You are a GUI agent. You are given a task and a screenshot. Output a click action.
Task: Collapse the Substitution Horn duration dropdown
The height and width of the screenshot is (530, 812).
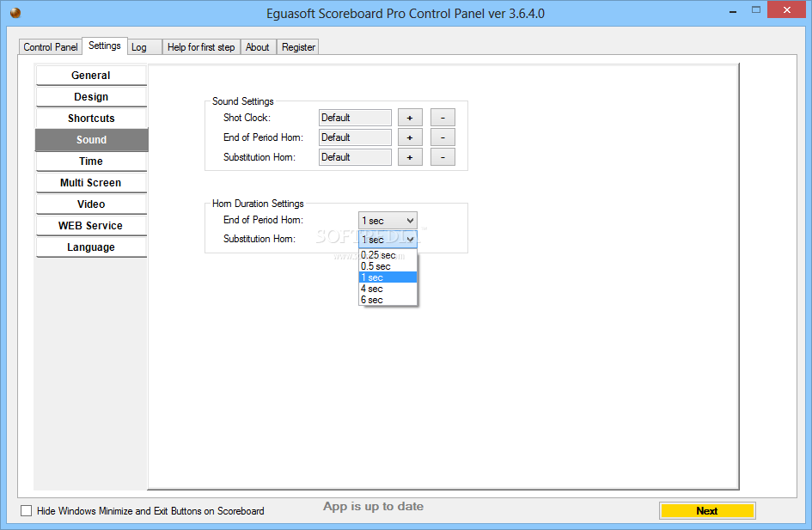point(388,239)
